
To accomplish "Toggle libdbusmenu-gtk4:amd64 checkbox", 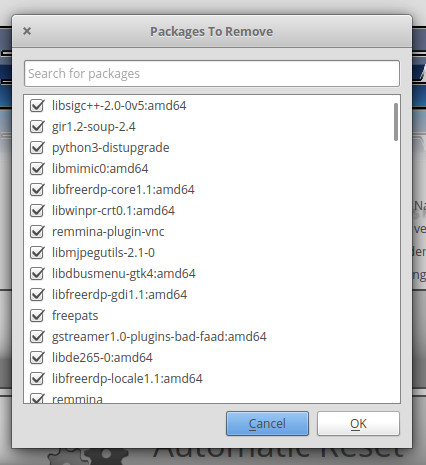I will (37, 274).
